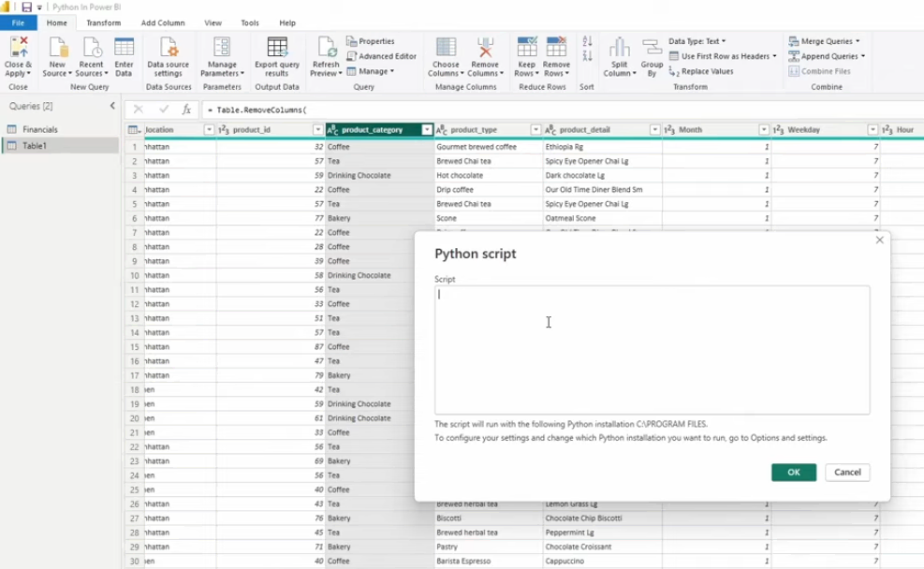Open product_category column filter dropdown
Screen dimensions: 924x569
427,129
